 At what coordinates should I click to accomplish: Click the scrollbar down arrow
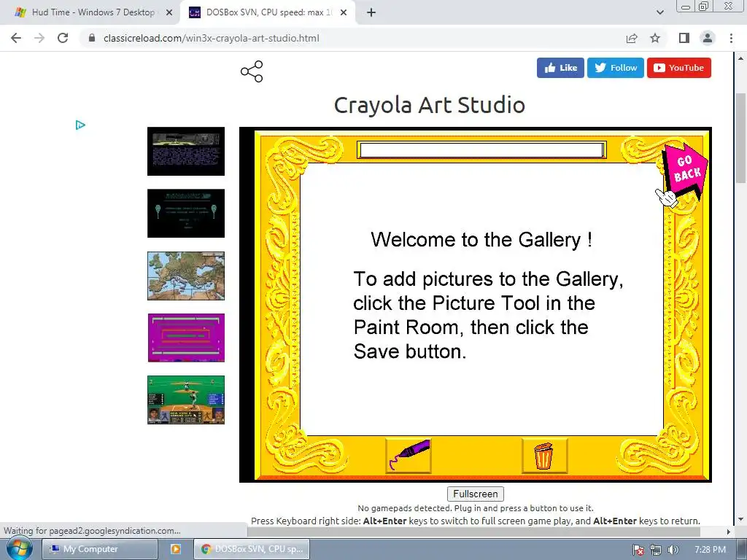tap(740, 519)
